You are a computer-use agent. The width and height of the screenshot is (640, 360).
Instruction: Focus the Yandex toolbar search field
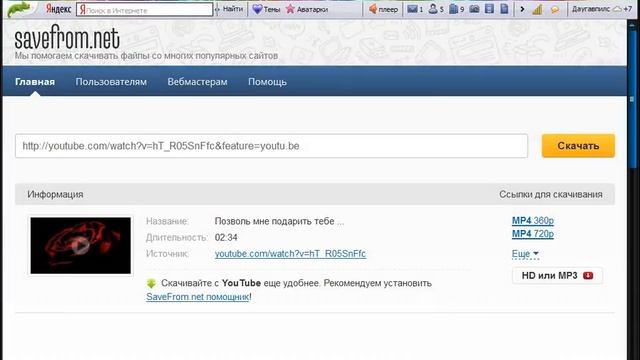point(144,10)
